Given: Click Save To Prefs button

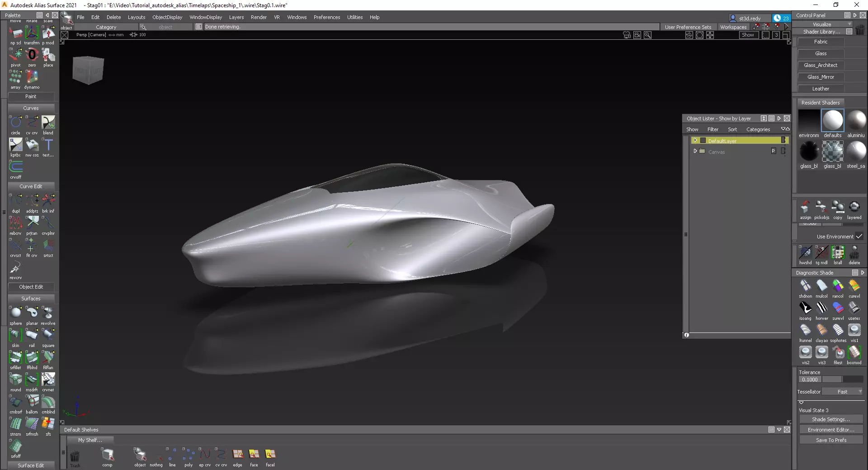Looking at the screenshot, I should pyautogui.click(x=831, y=440).
